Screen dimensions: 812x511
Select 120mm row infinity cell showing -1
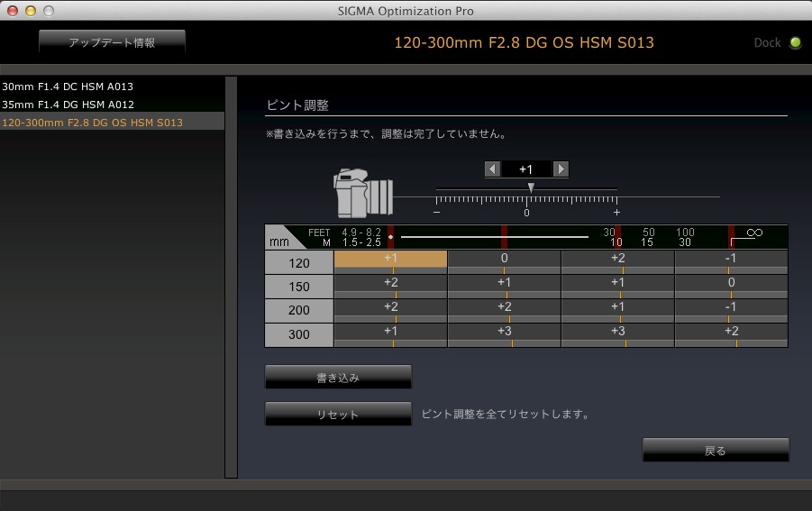pyautogui.click(x=731, y=262)
